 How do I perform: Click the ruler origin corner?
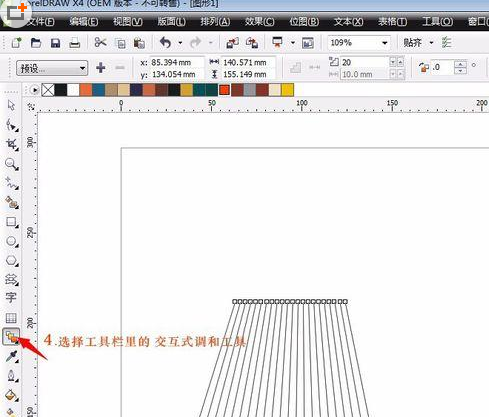coord(31,107)
